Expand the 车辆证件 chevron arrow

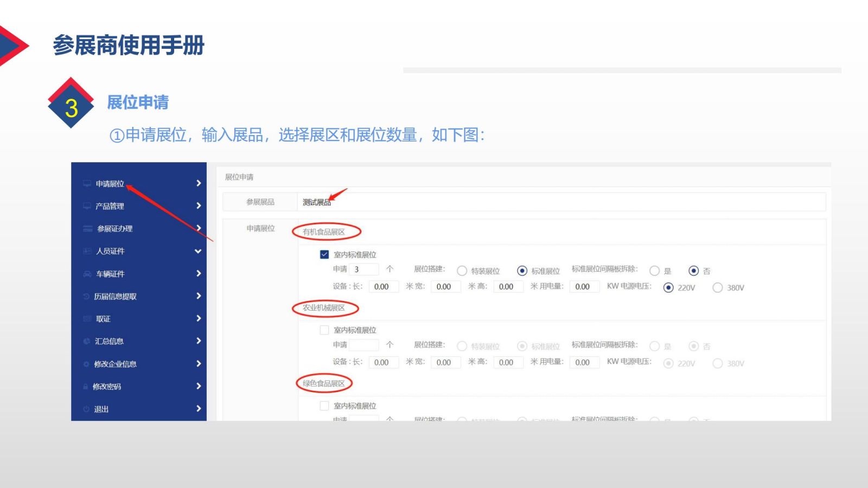[199, 273]
